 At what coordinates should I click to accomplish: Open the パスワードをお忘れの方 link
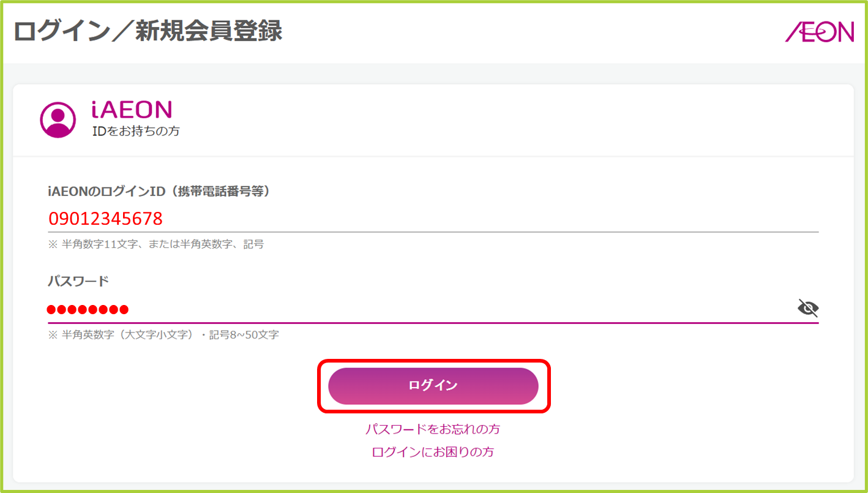[x=433, y=429]
